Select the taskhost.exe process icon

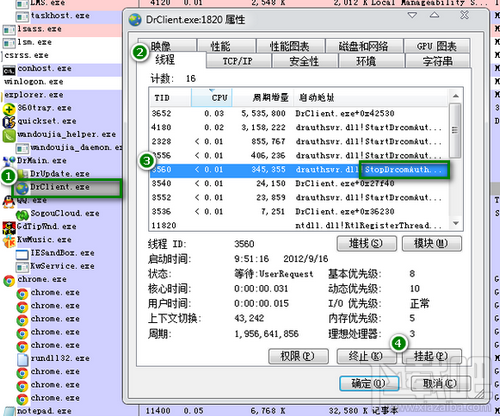22,16
